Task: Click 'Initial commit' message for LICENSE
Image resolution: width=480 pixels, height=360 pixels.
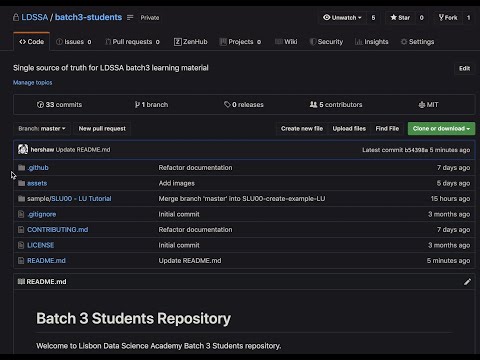Action: 179,245
